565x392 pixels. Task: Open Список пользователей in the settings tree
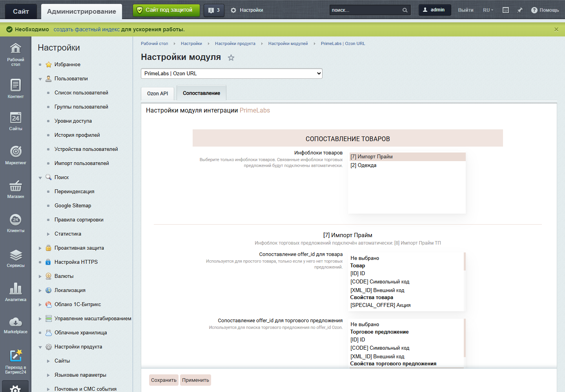click(81, 93)
